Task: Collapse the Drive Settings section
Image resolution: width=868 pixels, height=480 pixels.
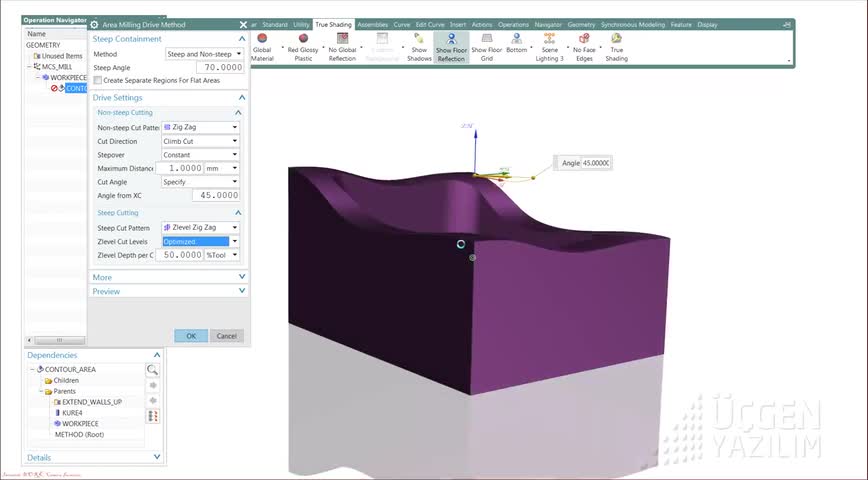Action: tap(242, 97)
